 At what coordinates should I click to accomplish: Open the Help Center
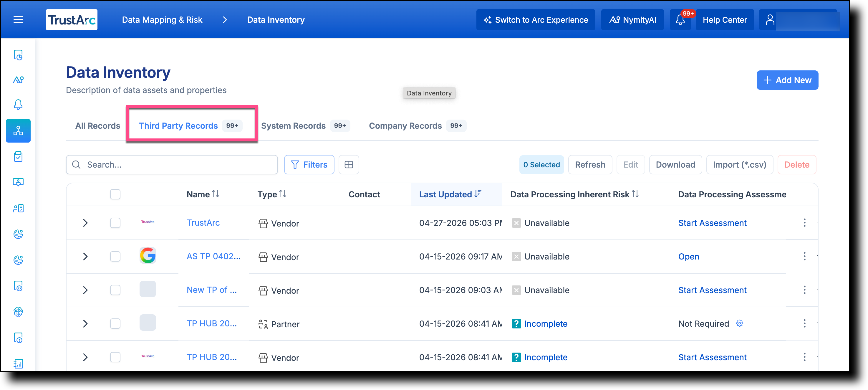[724, 19]
